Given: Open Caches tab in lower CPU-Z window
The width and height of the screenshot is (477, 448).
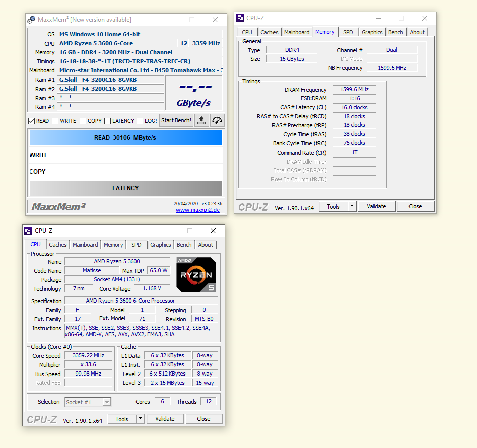Looking at the screenshot, I should pyautogui.click(x=58, y=245).
